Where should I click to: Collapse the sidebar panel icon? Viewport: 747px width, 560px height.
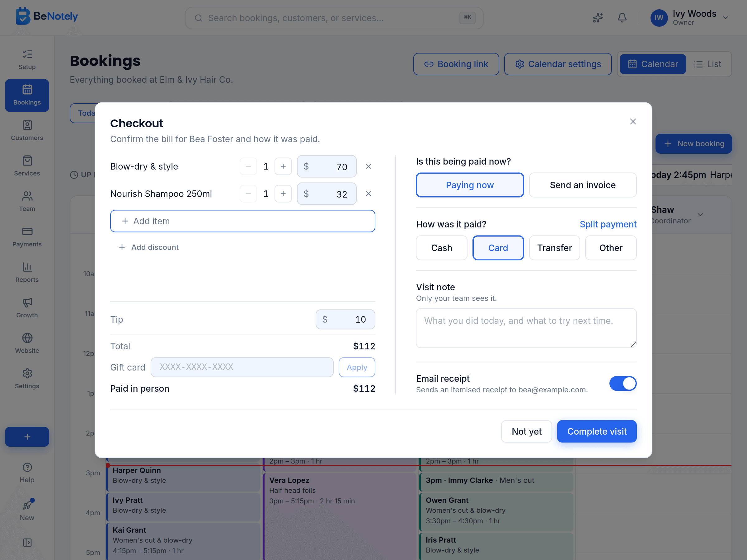click(x=27, y=543)
